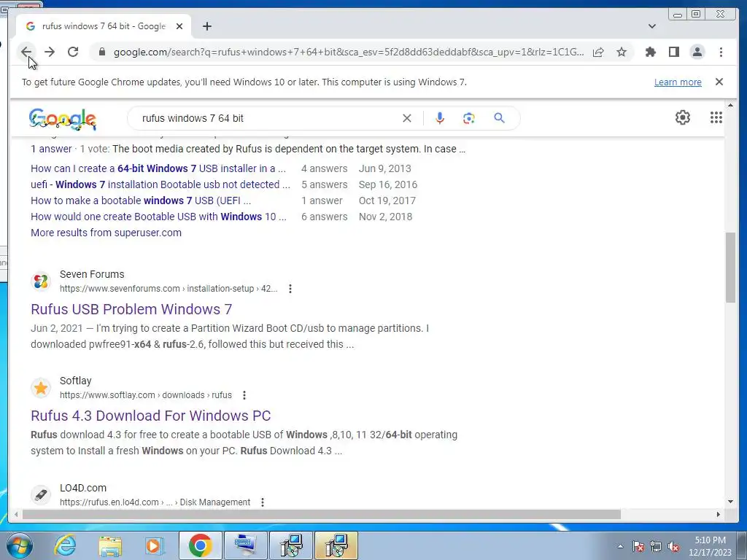Click the scrollbar down arrow
The height and width of the screenshot is (560, 747).
pyautogui.click(x=730, y=502)
